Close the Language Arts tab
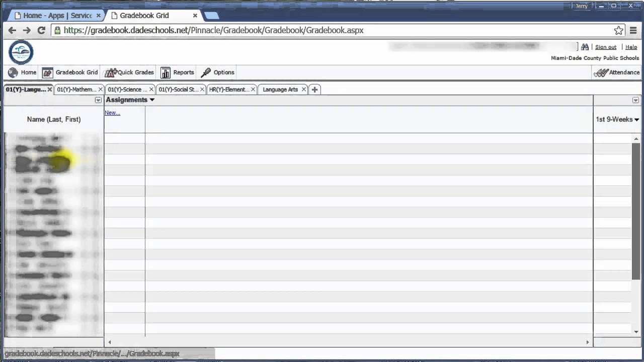The width and height of the screenshot is (644, 362). [x=303, y=89]
